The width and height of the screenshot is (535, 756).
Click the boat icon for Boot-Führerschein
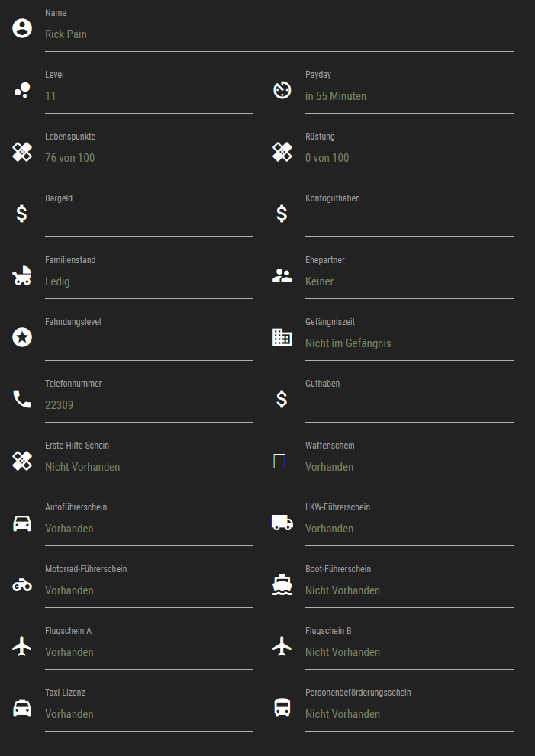[282, 584]
